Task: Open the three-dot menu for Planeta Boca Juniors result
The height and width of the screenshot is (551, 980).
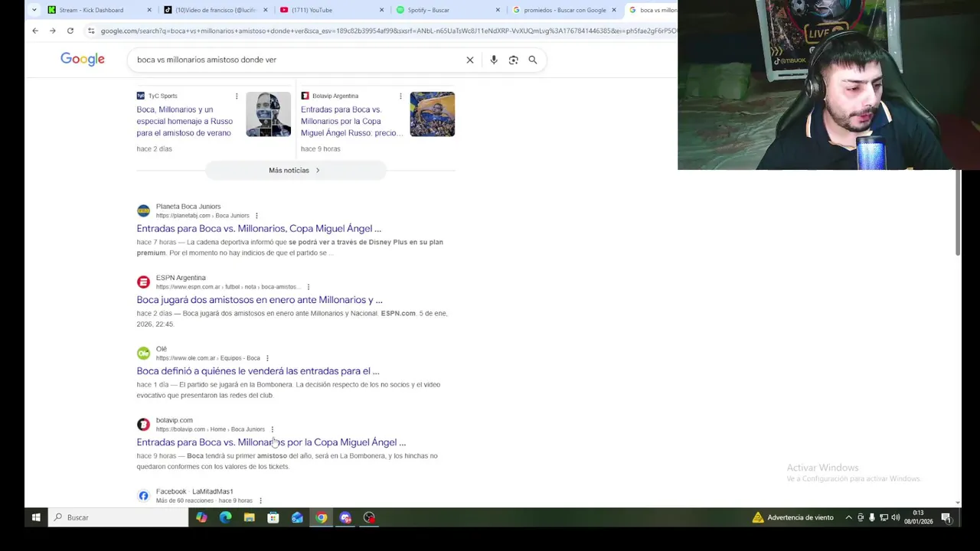Action: 256,216
